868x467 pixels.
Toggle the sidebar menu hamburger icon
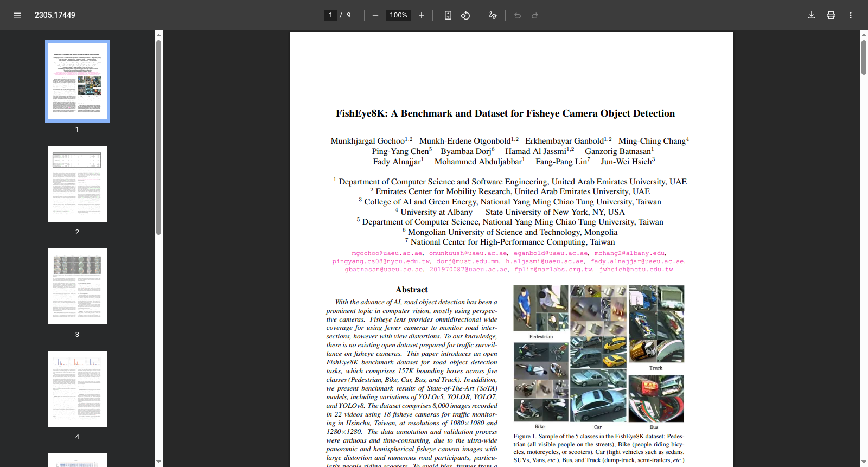(x=17, y=15)
